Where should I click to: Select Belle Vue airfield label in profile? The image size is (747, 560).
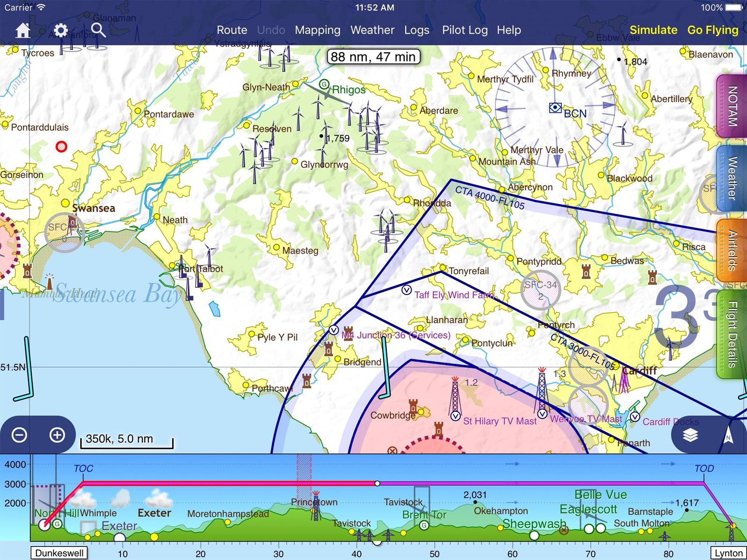[x=600, y=495]
